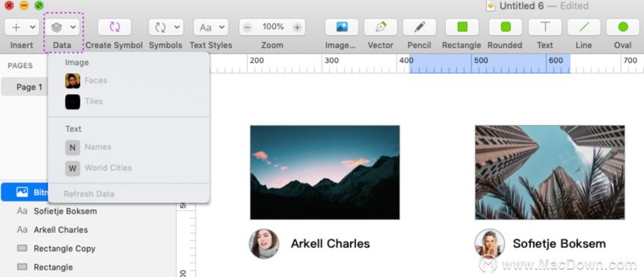Choose Faces image data
Viewport: 644px width, 277px height.
[x=129, y=81]
